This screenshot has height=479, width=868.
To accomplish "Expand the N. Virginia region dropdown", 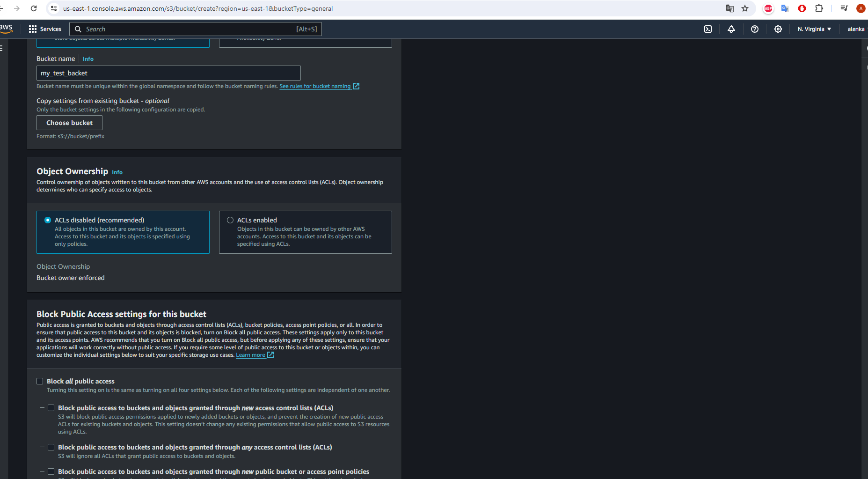I will point(814,29).
